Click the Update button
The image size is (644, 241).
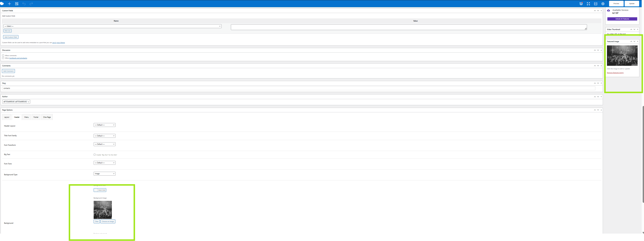632,3
